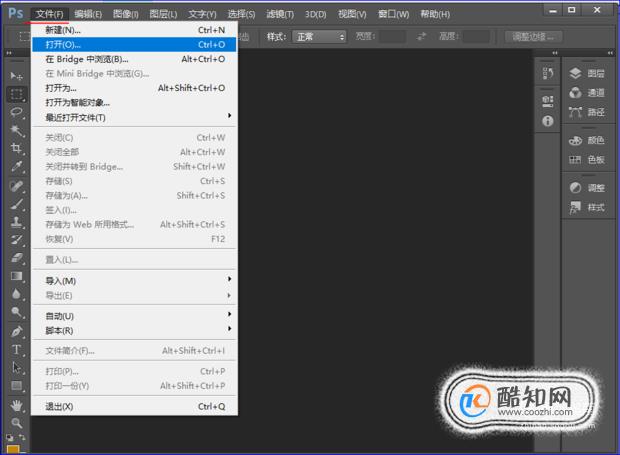Select the Magic Wand tool
620x455 pixels.
click(x=16, y=130)
